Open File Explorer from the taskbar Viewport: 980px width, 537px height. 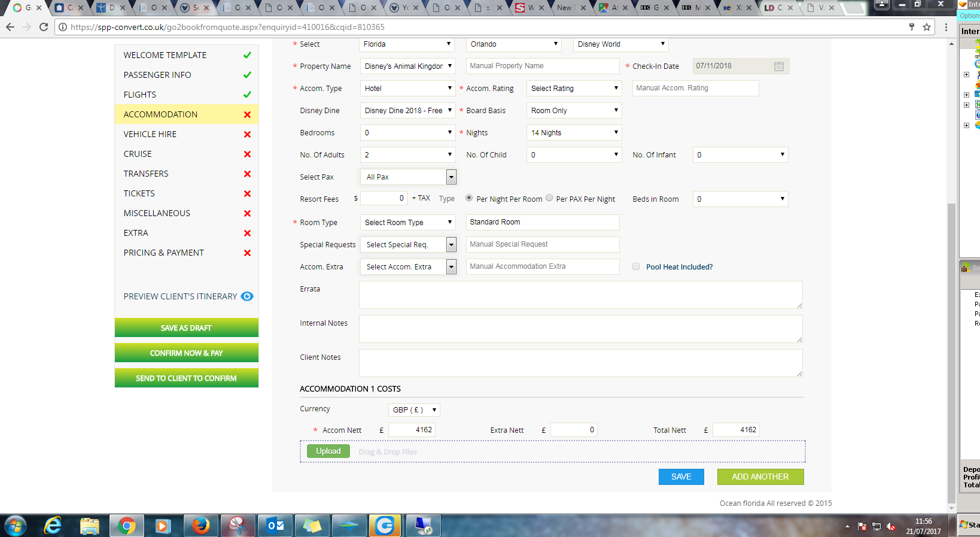(x=90, y=526)
